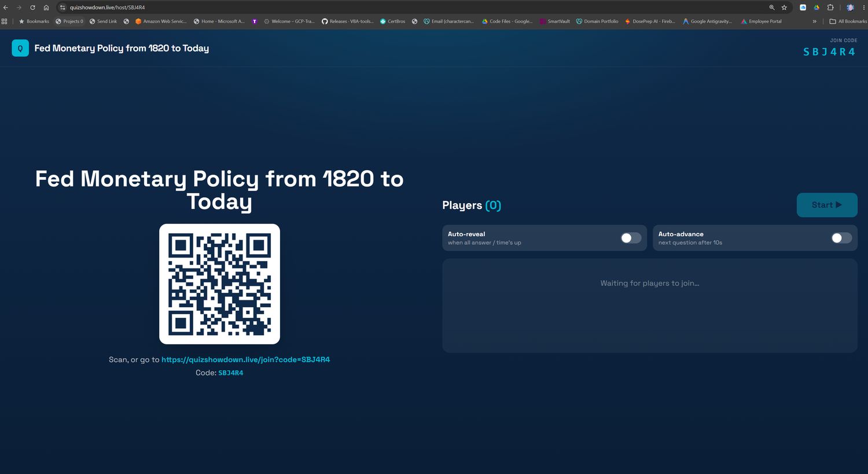
Task: Click the header quiz title text
Action: click(122, 48)
